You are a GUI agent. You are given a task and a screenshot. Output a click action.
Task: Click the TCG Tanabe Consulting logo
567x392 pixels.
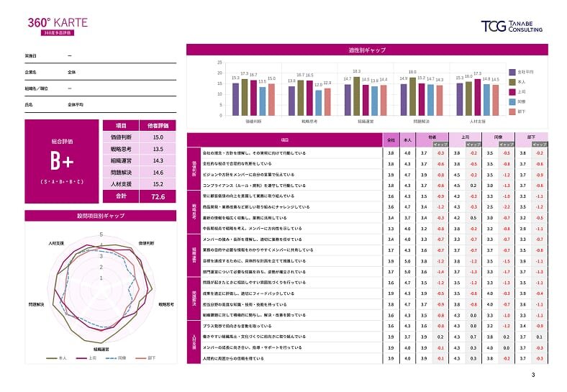click(512, 27)
